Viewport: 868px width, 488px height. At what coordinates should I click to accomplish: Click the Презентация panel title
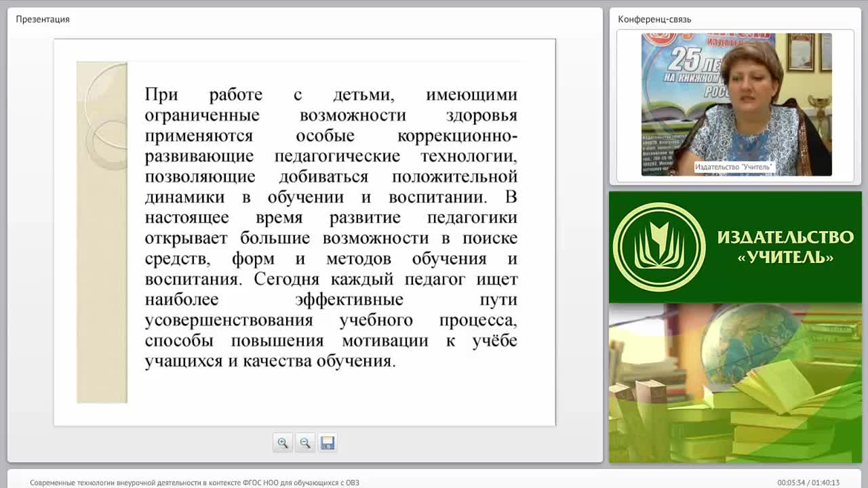click(43, 19)
